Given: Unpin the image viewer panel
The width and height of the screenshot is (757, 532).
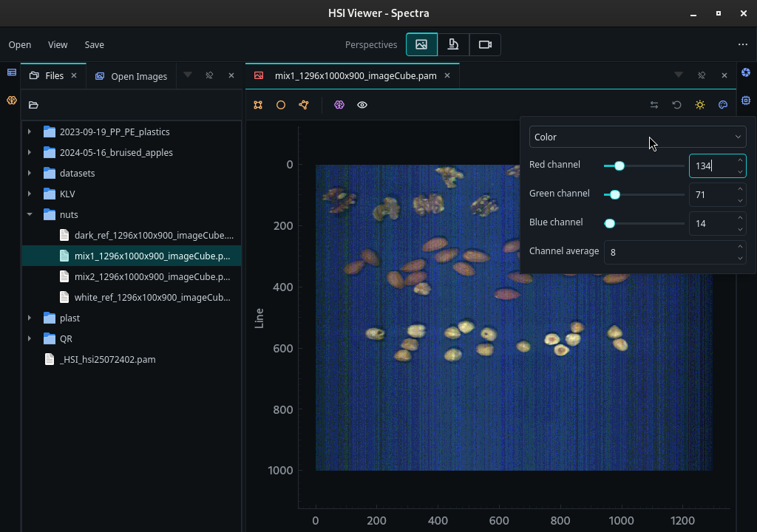Looking at the screenshot, I should coord(702,75).
